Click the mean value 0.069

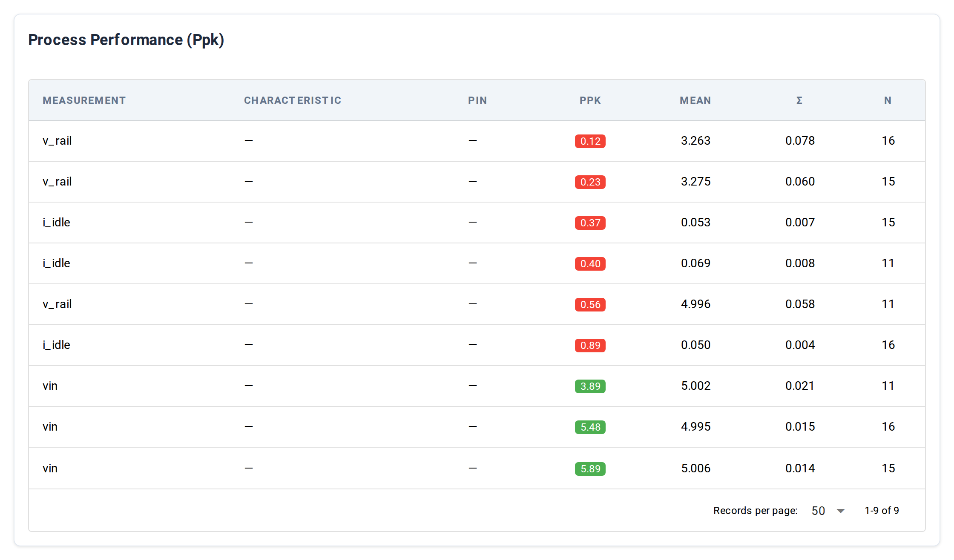696,263
